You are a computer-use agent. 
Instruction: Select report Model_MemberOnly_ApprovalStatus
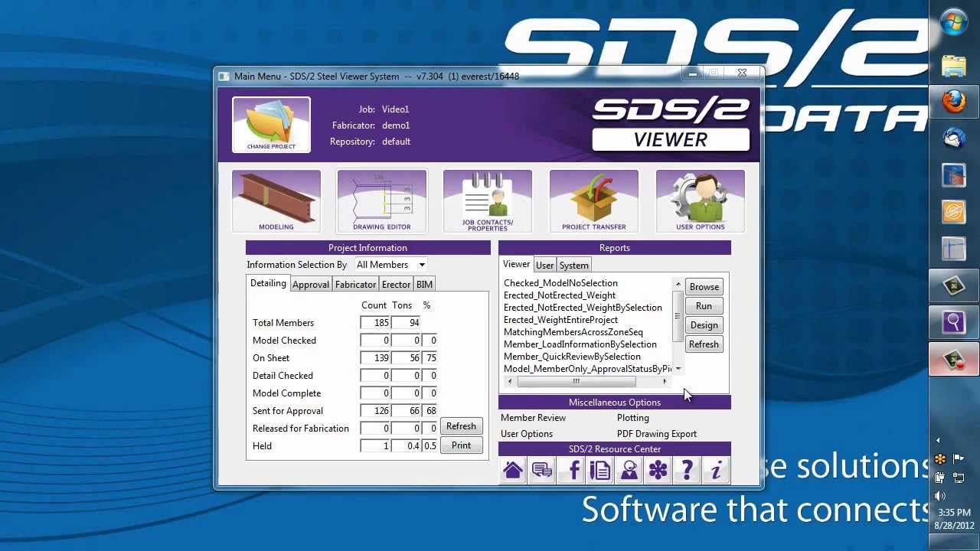click(587, 369)
